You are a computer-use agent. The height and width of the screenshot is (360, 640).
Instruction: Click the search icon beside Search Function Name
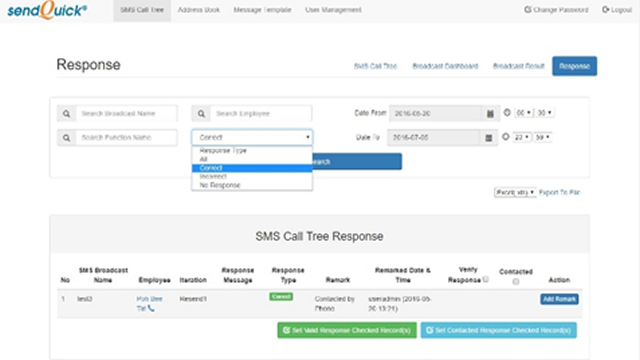[67, 138]
